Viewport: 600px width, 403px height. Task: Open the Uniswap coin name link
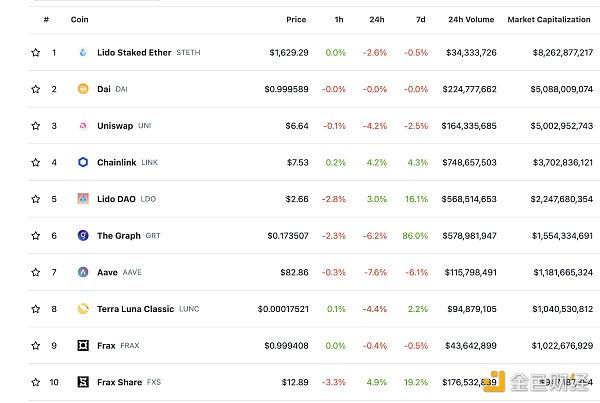tap(115, 126)
